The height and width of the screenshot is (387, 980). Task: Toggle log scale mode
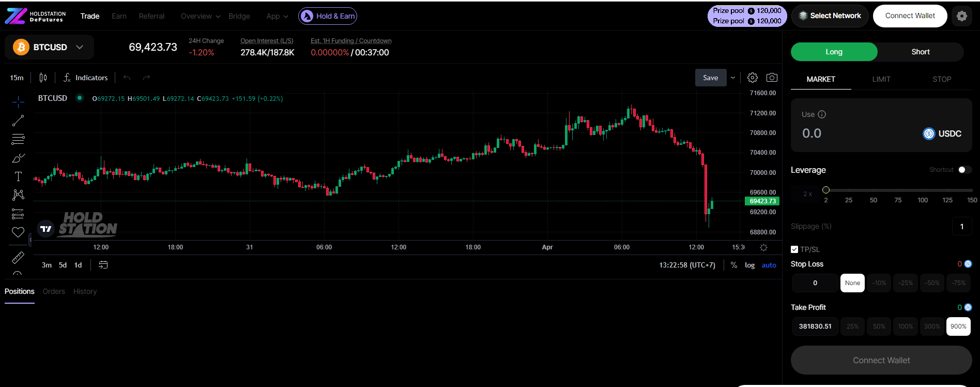749,265
